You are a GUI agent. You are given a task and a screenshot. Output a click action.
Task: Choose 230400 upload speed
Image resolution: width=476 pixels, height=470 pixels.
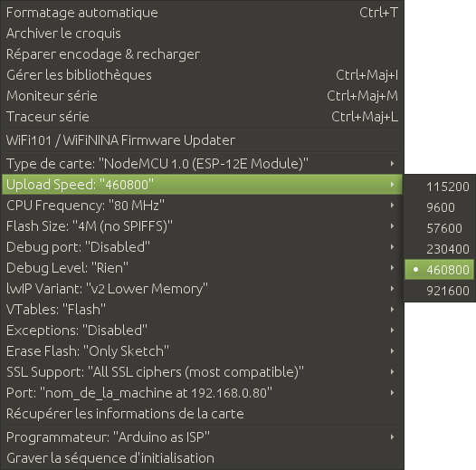click(x=440, y=249)
